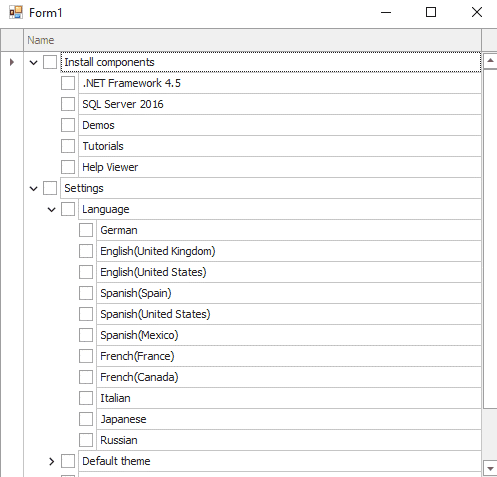This screenshot has width=497, height=477.
Task: Select the English(United Kingdom) row text
Action: pos(158,251)
